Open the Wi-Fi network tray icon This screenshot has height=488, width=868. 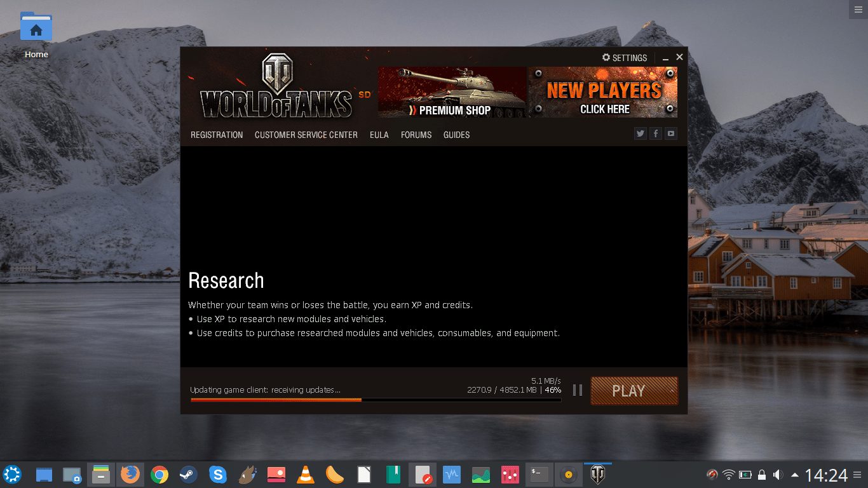pos(729,475)
